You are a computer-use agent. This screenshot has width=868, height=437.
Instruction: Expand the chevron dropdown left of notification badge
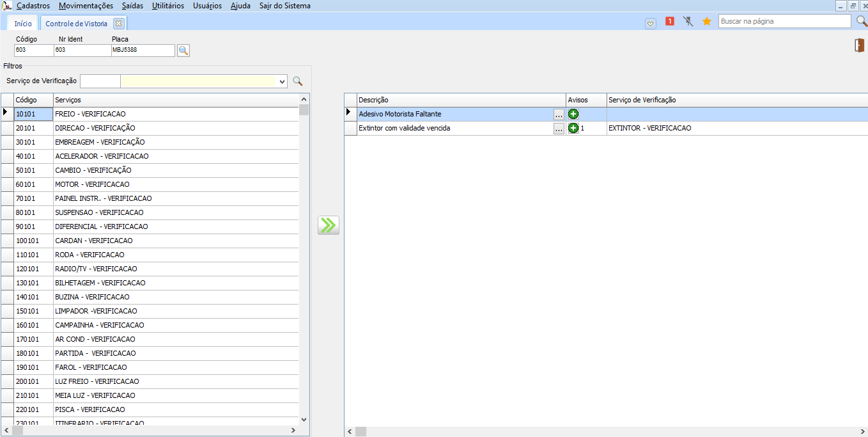click(x=651, y=23)
